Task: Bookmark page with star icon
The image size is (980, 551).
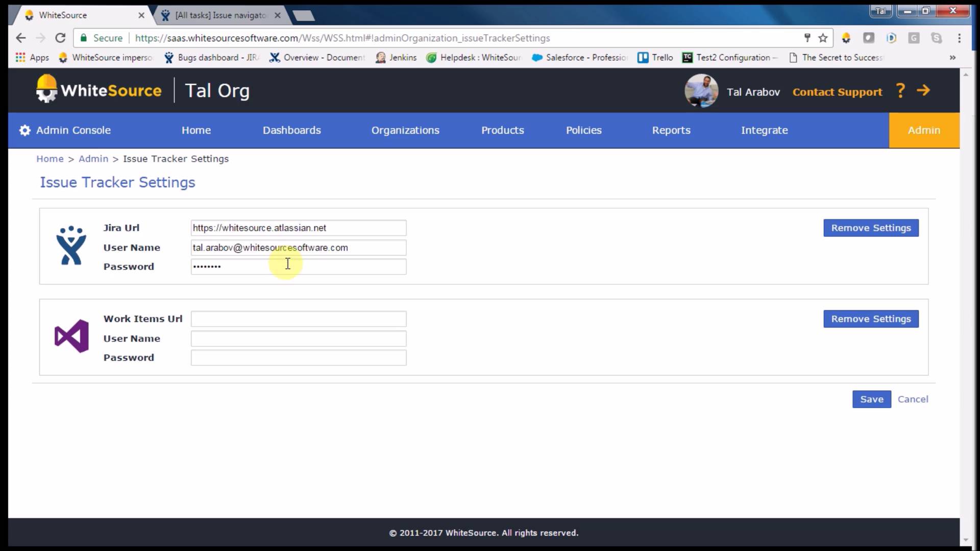Action: 823,38
